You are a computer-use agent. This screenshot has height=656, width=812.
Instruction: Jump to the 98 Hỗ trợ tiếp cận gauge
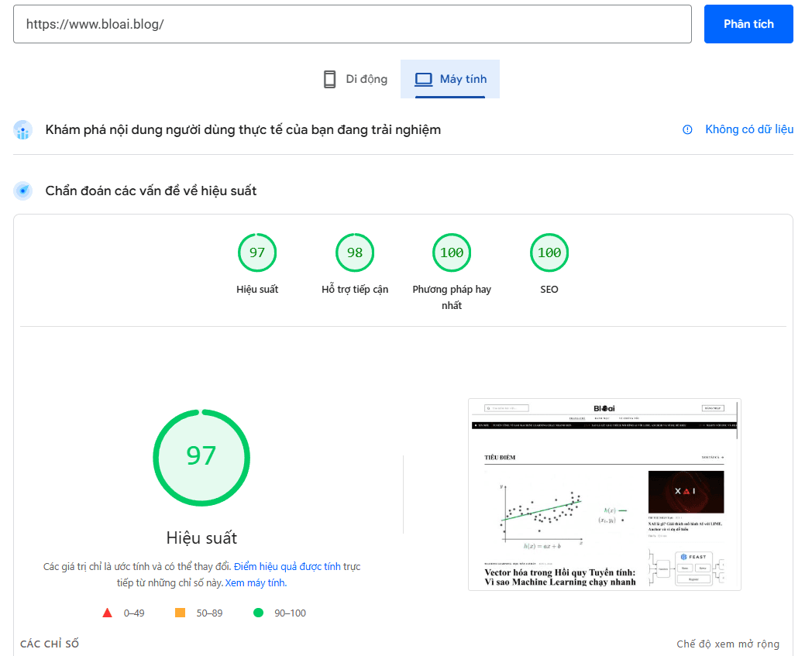[x=355, y=252]
